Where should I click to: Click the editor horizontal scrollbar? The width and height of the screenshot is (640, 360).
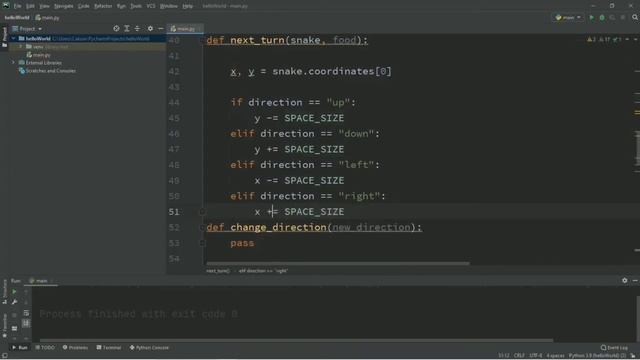point(338,264)
